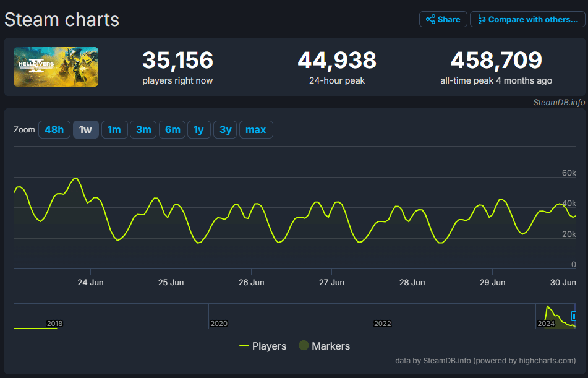Click the Steam charts heading

[62, 20]
